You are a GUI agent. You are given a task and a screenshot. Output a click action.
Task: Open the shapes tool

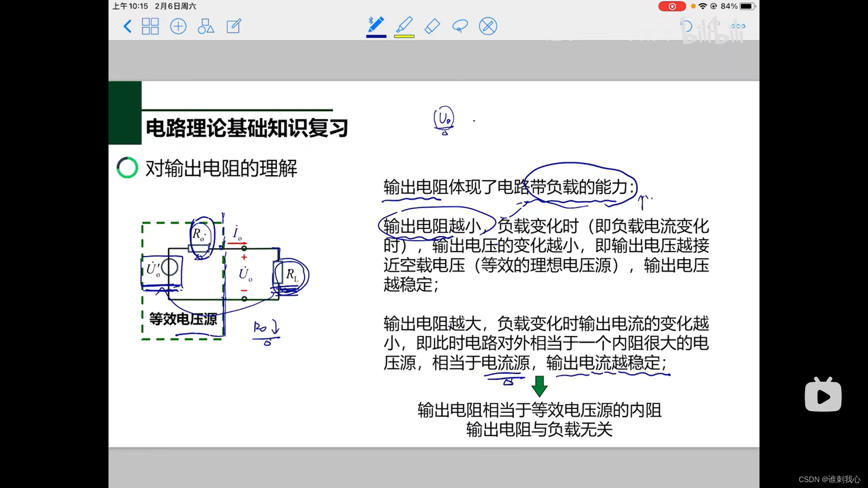click(x=206, y=26)
